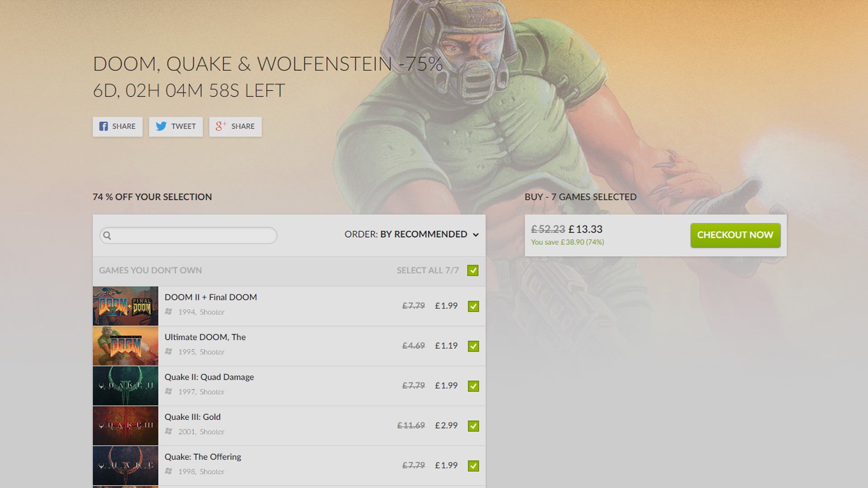This screenshot has width=868, height=488.
Task: Click the Quake III: Gold cover thumbnail
Action: point(125,426)
